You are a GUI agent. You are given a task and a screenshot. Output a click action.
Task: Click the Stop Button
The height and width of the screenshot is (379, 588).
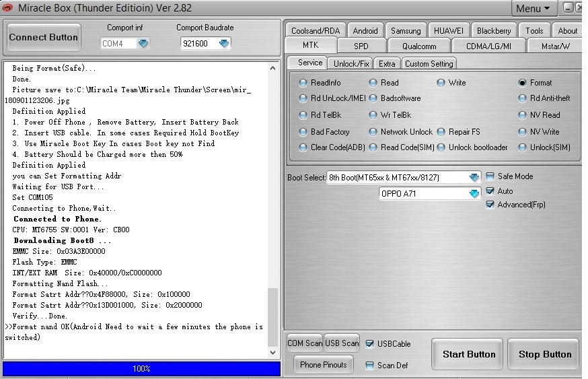545,354
